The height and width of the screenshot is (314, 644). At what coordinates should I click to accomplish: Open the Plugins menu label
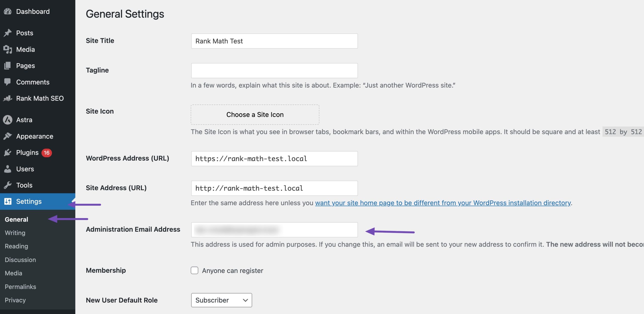tap(27, 153)
